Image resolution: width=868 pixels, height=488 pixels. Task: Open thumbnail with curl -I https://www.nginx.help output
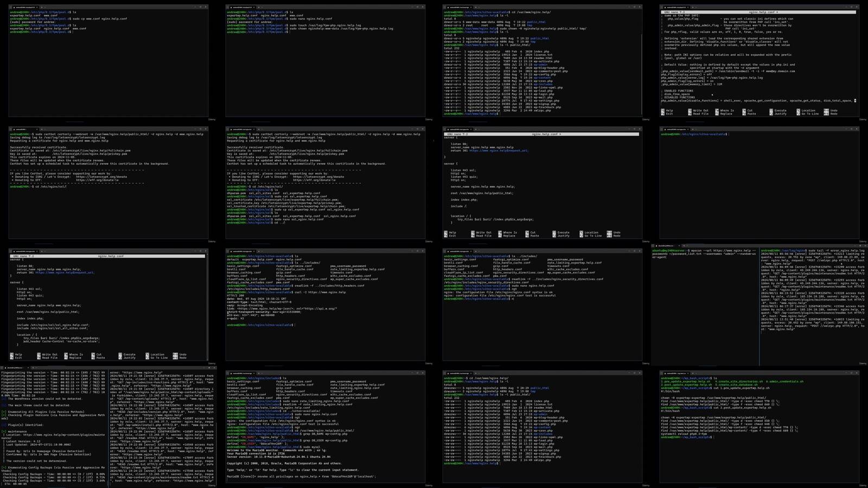[x=325, y=305]
